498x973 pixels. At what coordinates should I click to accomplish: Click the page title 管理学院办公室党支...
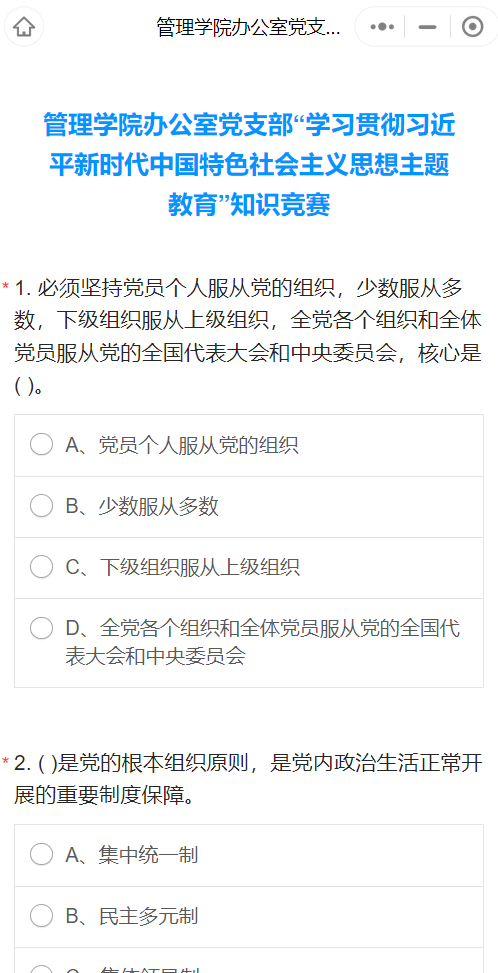(x=248, y=27)
